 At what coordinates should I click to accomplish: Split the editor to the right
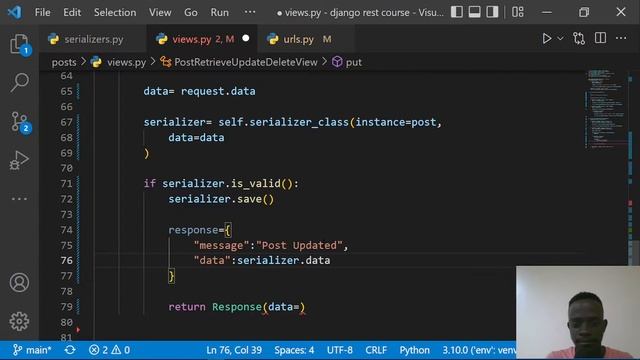600,38
